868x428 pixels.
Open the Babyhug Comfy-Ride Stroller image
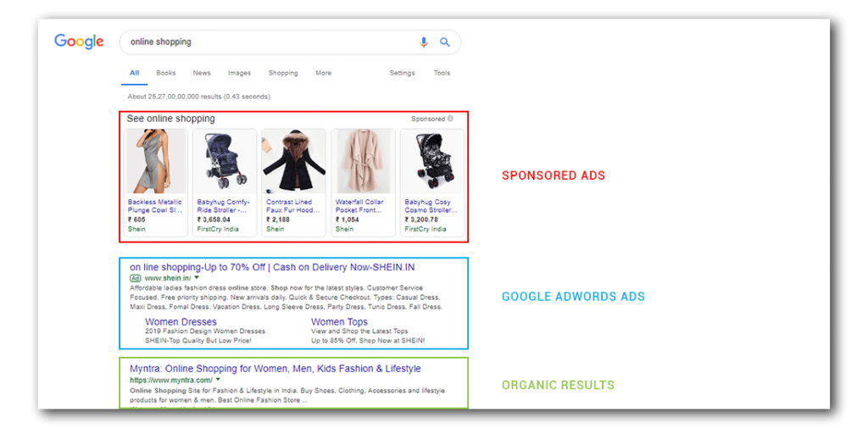point(225,162)
